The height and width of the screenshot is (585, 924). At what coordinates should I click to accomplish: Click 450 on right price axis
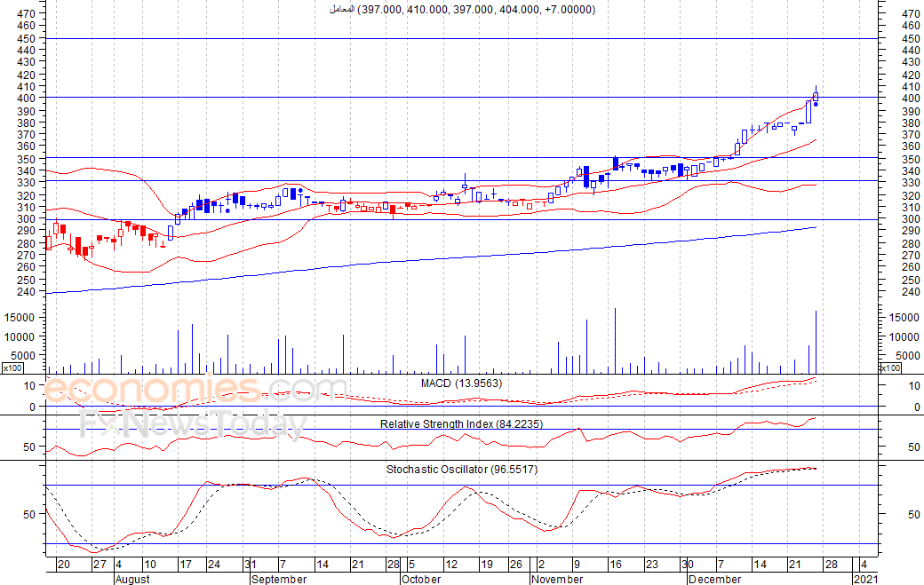(911, 38)
